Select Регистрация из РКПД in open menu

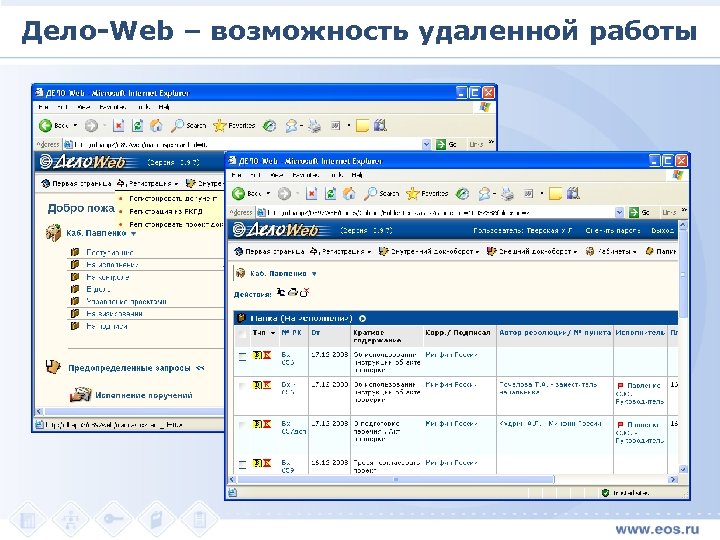(x=166, y=212)
